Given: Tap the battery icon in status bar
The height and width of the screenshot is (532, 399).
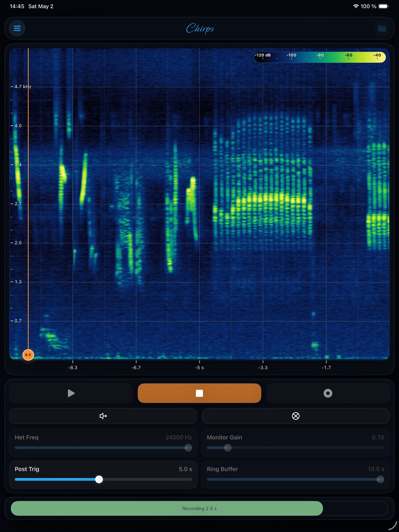Looking at the screenshot, I should pos(383,6).
